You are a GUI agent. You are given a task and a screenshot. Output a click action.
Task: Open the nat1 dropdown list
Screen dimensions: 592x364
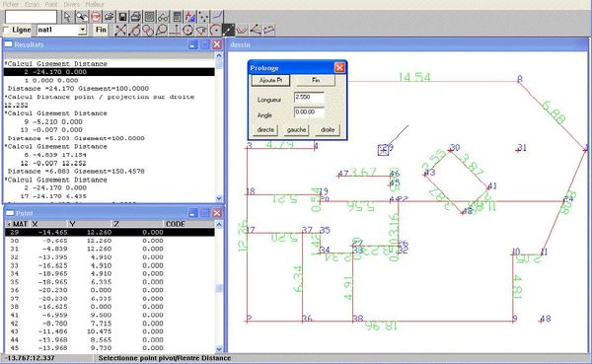82,30
